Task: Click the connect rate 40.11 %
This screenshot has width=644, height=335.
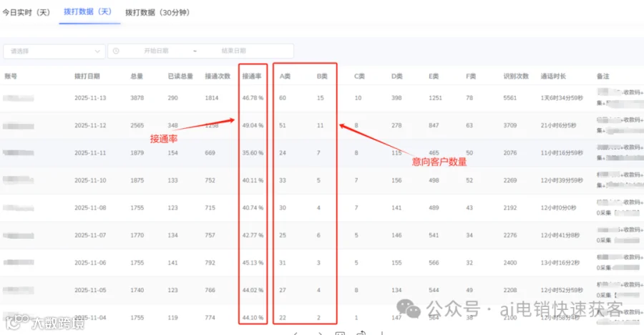Action: pos(253,180)
